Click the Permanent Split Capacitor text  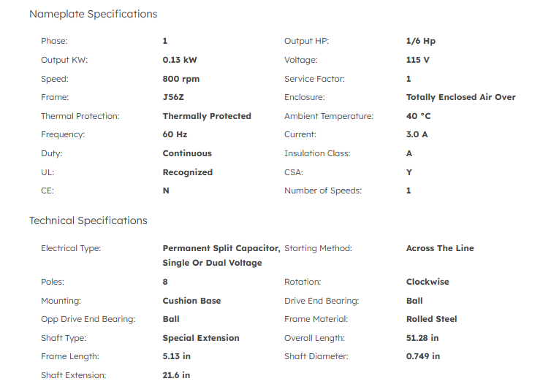coord(221,248)
